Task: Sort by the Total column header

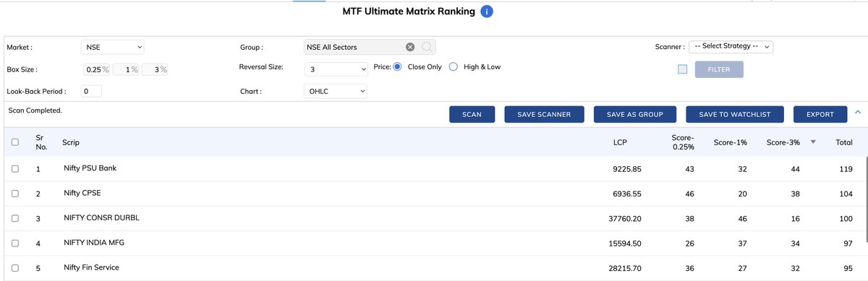Action: (x=844, y=142)
